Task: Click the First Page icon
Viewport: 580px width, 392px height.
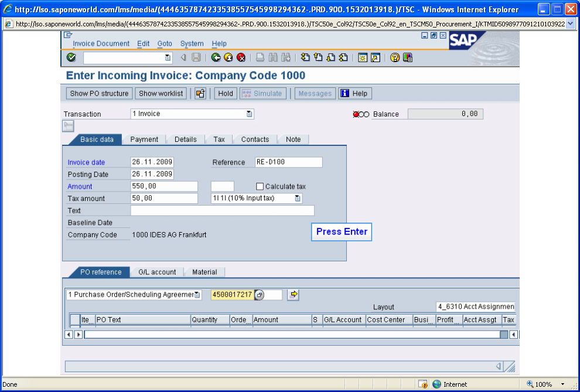Action: point(305,57)
